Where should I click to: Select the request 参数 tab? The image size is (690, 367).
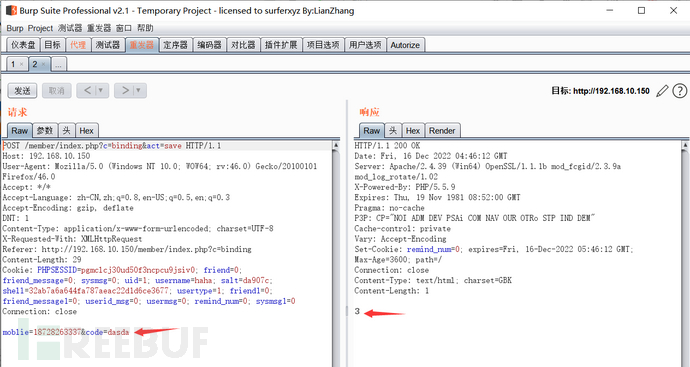point(45,130)
